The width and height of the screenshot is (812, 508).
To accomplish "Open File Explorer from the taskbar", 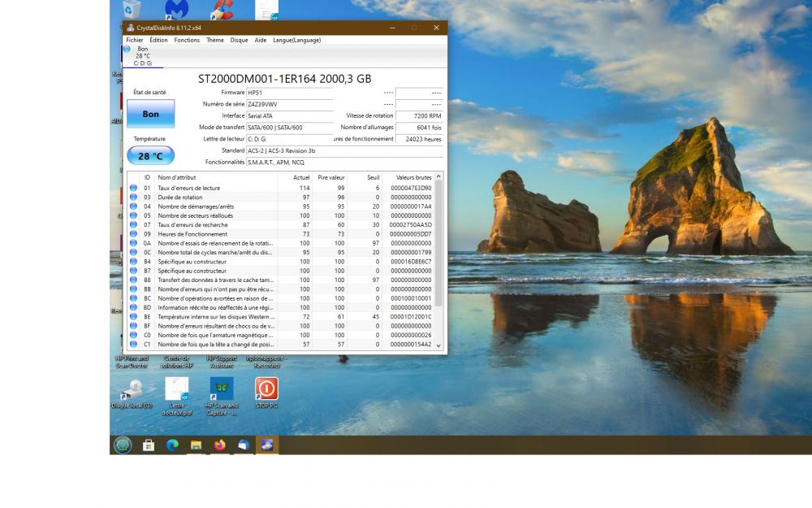I will (x=196, y=445).
